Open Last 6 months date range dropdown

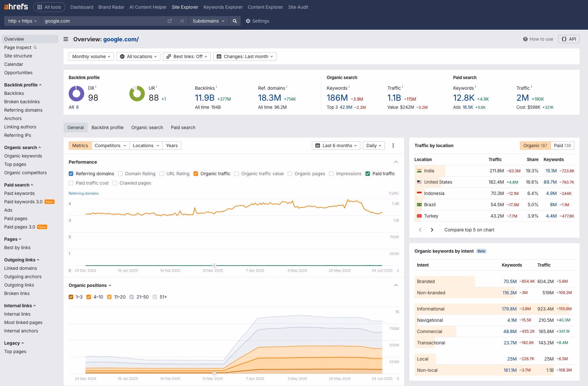tap(336, 146)
